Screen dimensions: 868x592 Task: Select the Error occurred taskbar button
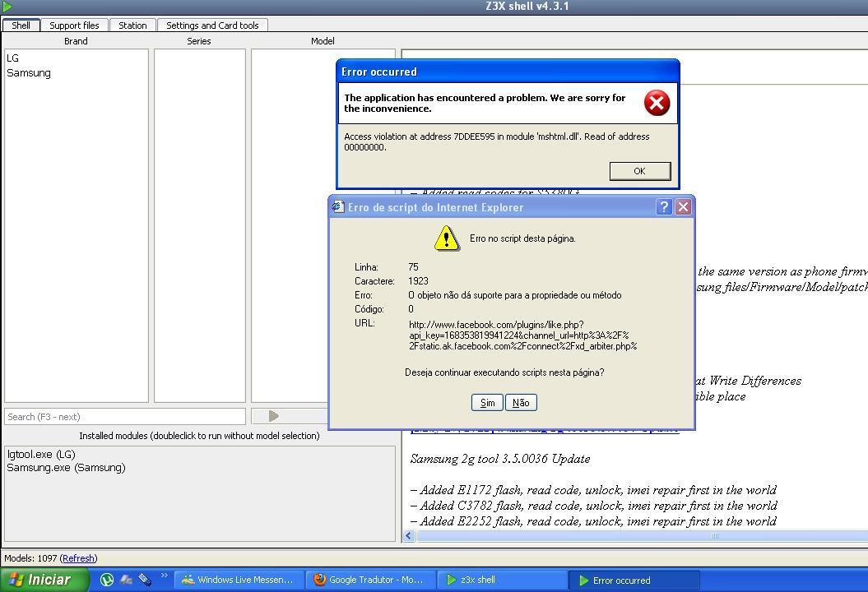click(x=634, y=580)
